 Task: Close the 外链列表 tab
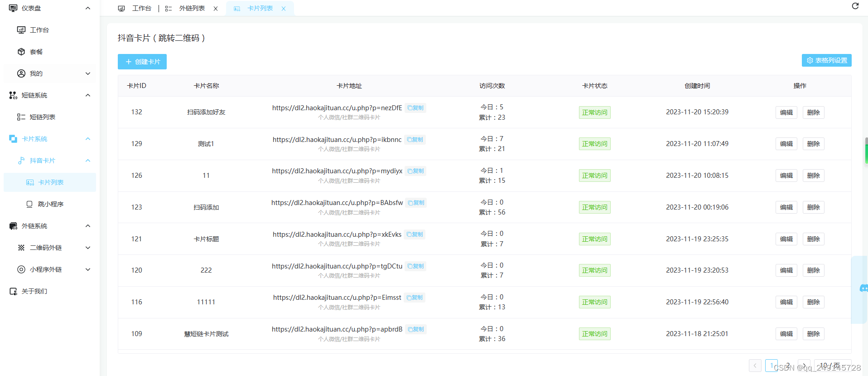tap(216, 9)
